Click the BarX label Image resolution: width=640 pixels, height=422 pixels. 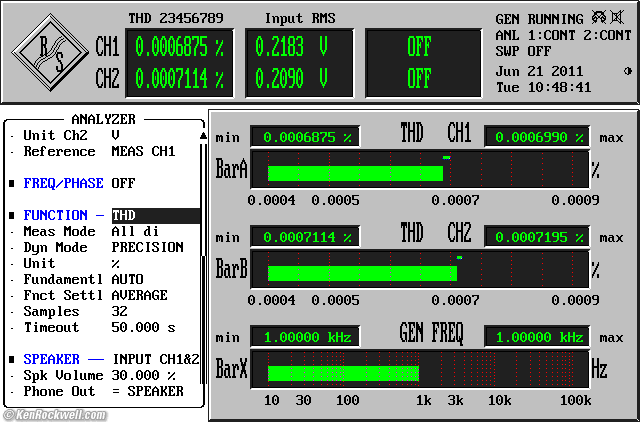pos(231,369)
